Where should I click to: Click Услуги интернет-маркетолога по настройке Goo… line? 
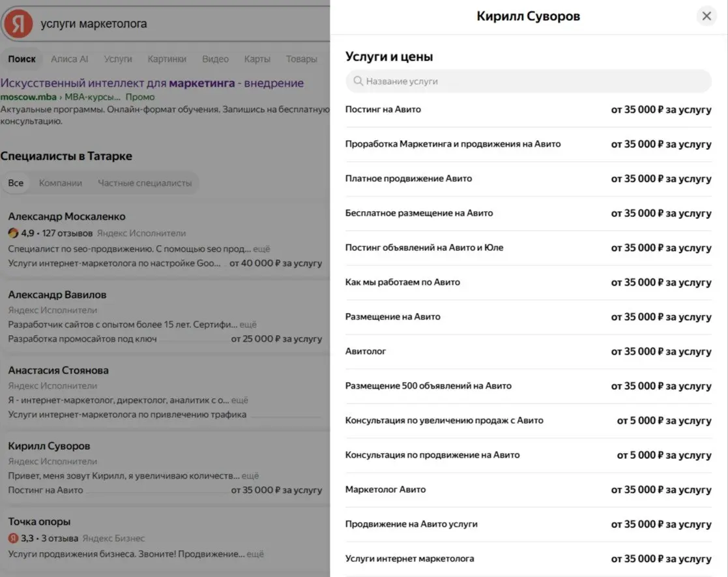(x=114, y=263)
